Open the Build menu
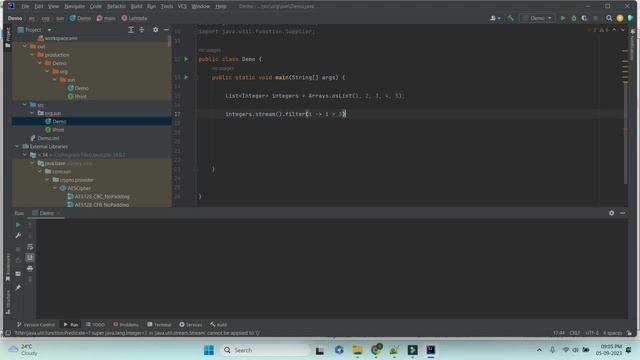This screenshot has height=360, width=640. coord(136,7)
